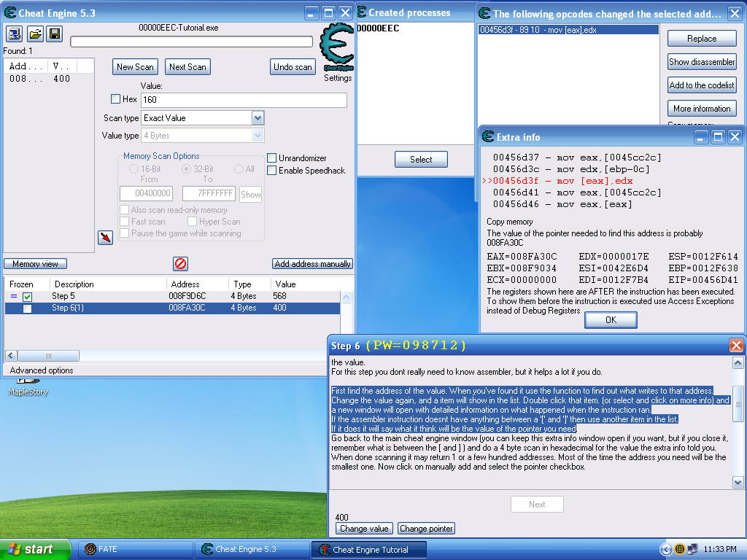Click the save floppy disk icon
Image resolution: width=747 pixels, height=560 pixels.
pyautogui.click(x=55, y=34)
